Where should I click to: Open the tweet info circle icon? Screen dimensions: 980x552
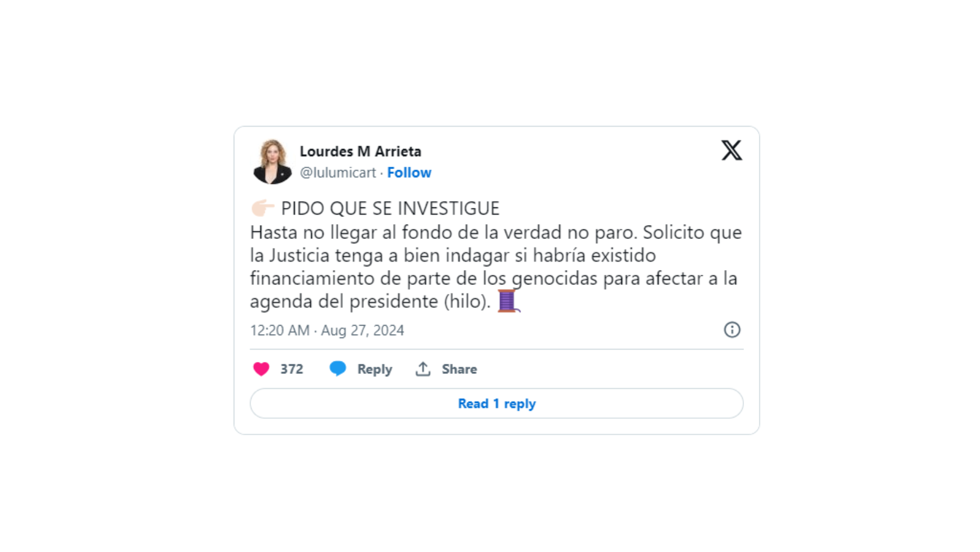732,330
